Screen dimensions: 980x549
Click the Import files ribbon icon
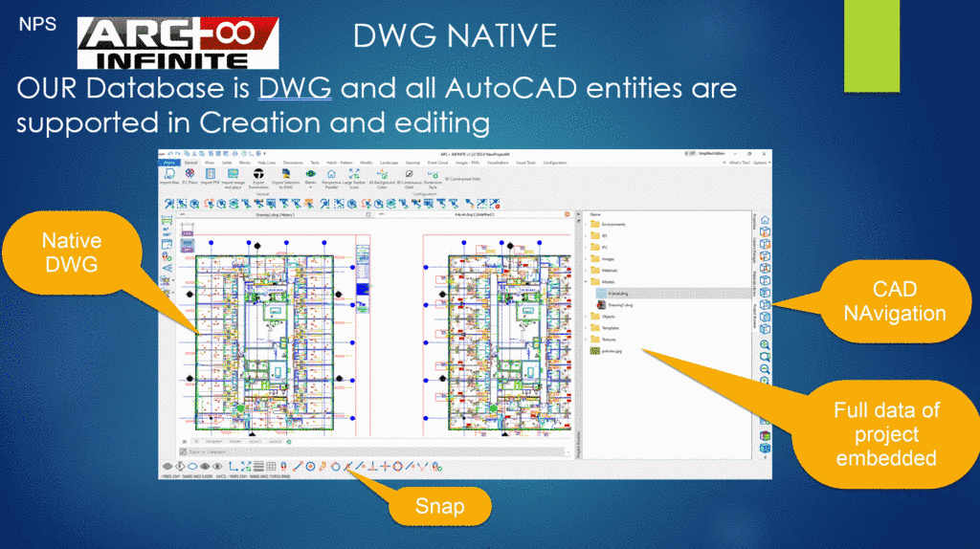point(168,175)
